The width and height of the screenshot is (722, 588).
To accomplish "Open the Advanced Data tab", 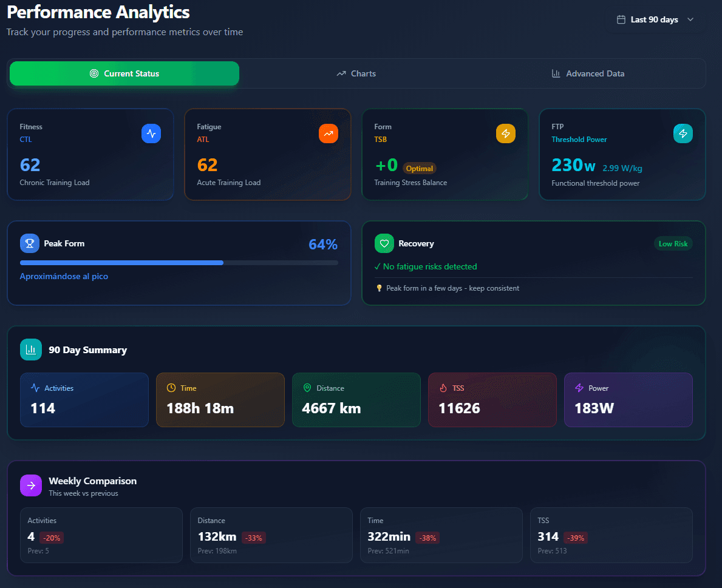I will (588, 73).
